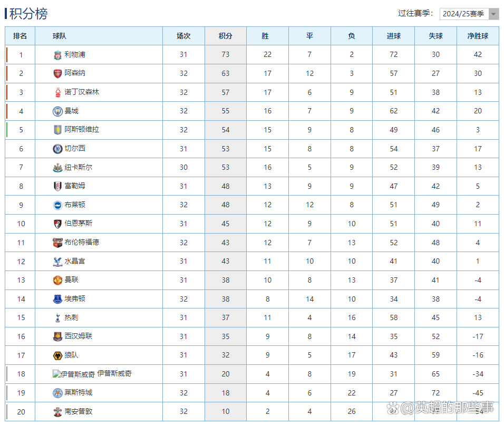Click the Everton club crest icon
The width and height of the screenshot is (504, 425).
click(x=57, y=299)
